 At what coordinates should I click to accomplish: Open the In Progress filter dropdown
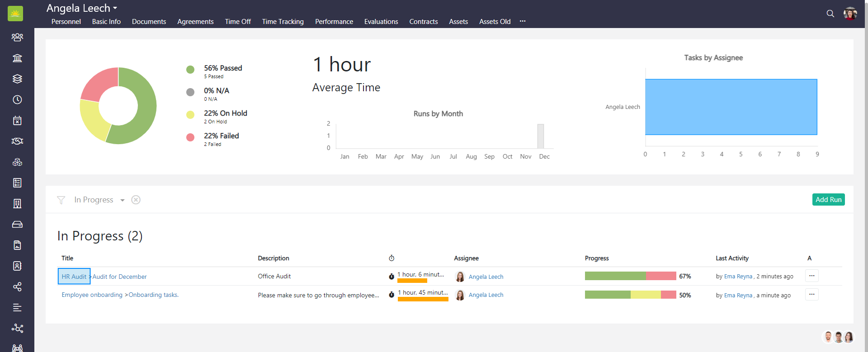(x=122, y=200)
